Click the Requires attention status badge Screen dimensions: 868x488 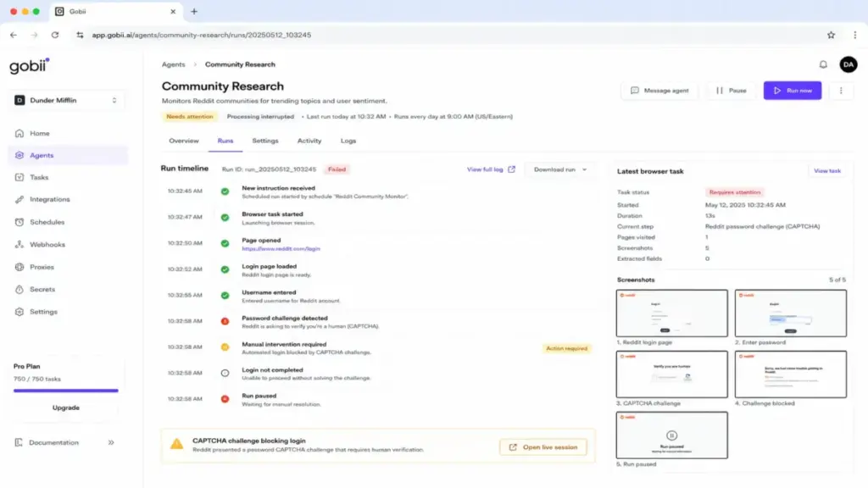[x=735, y=192]
